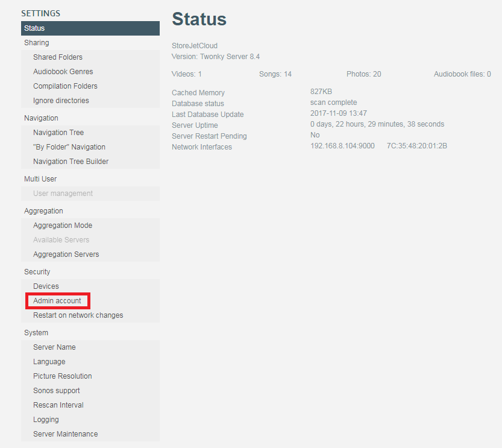This screenshot has height=448, width=502.
Task: Enable Sonos support settings page
Action: point(55,390)
